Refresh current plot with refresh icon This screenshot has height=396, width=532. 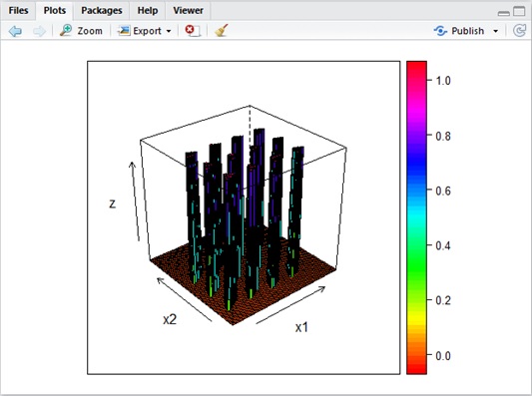pyautogui.click(x=519, y=31)
